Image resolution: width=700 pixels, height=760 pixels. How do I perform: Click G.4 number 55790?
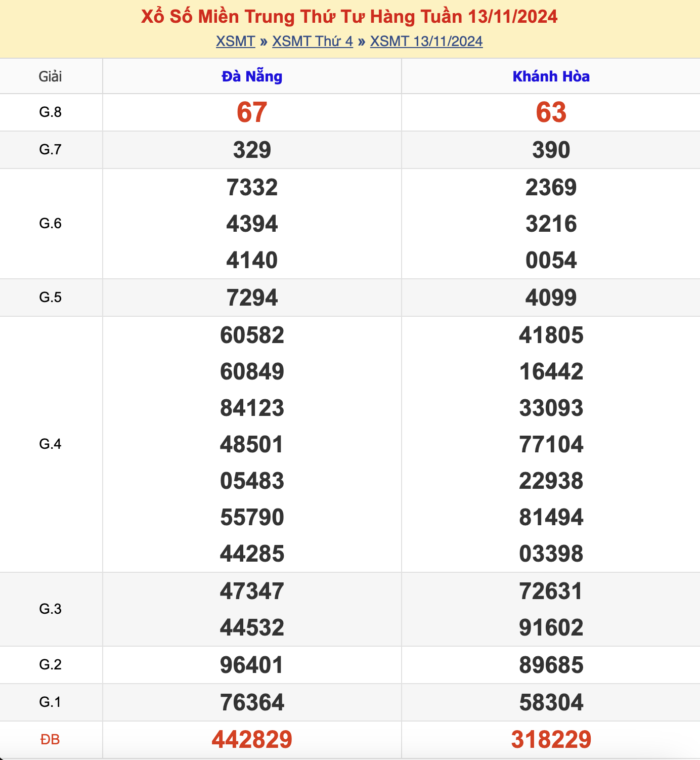252,517
